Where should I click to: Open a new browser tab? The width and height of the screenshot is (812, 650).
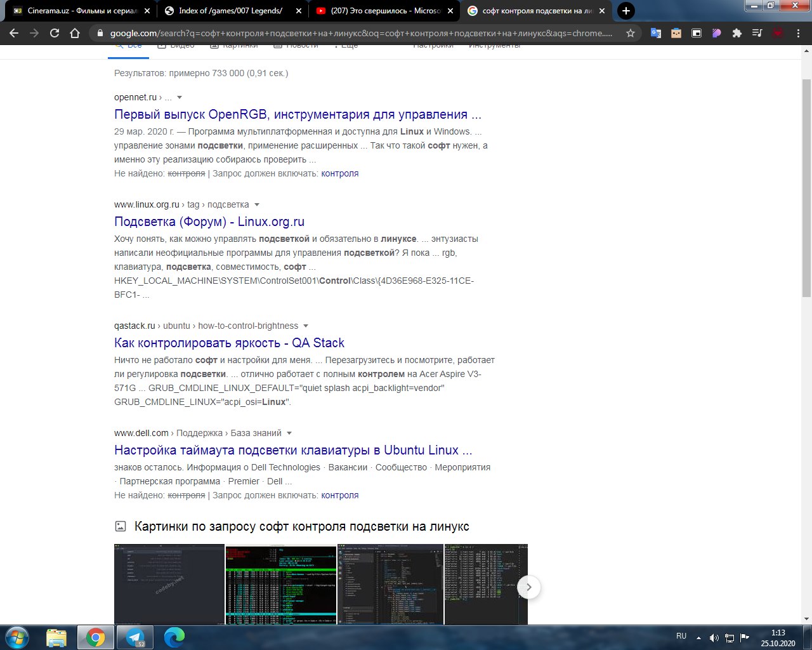(625, 11)
